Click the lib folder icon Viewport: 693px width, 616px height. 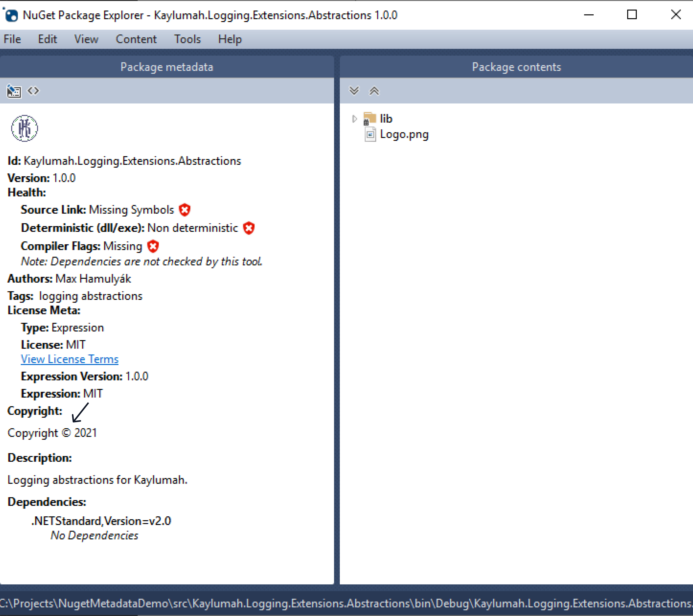click(x=370, y=119)
